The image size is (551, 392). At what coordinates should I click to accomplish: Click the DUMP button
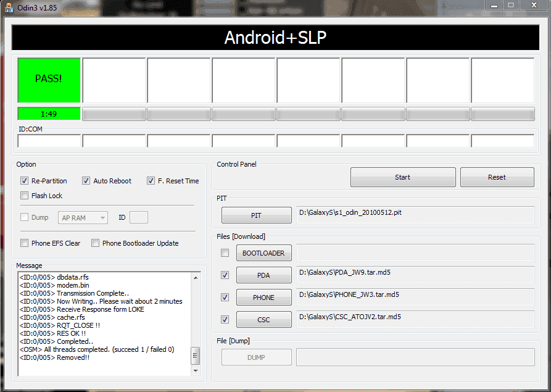click(x=257, y=357)
